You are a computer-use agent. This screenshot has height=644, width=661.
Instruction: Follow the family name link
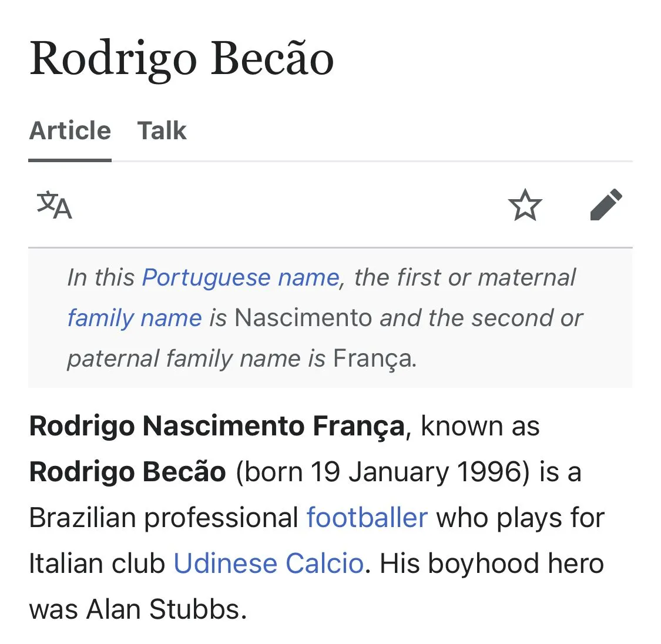pyautogui.click(x=135, y=318)
